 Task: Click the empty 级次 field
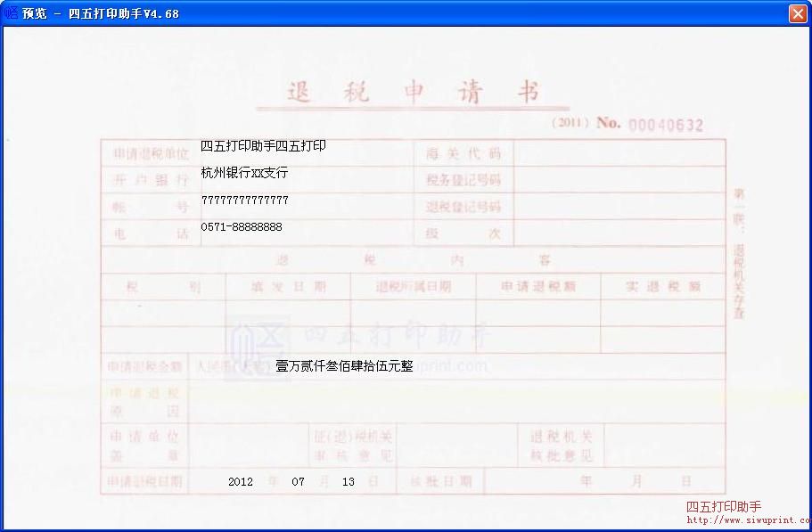point(619,233)
